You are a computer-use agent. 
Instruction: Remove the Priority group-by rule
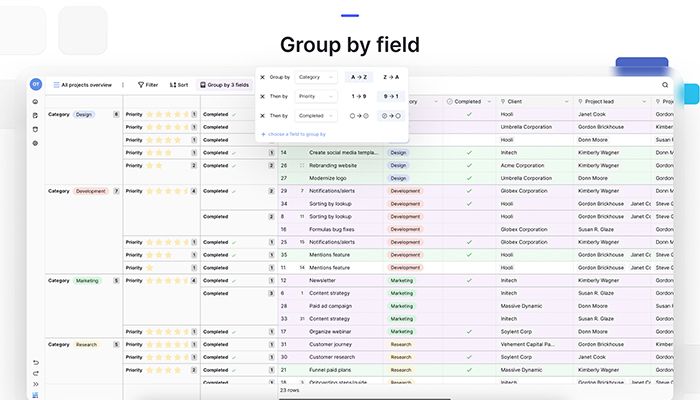(x=262, y=96)
